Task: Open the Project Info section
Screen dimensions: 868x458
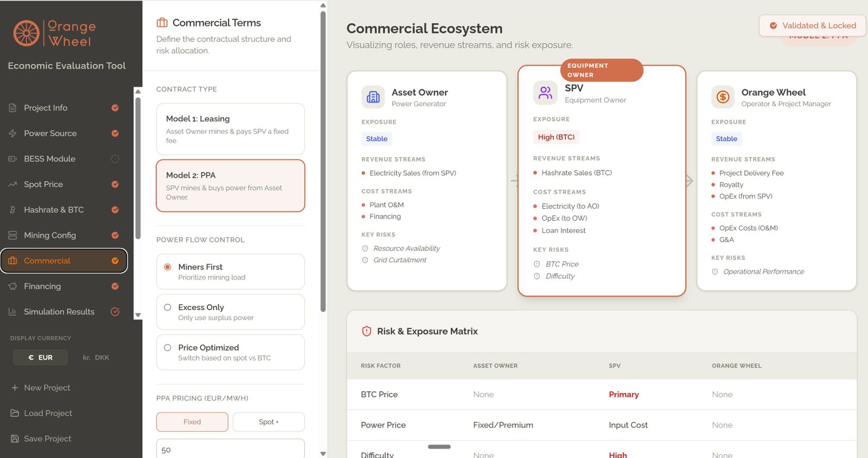Action: (x=64, y=108)
